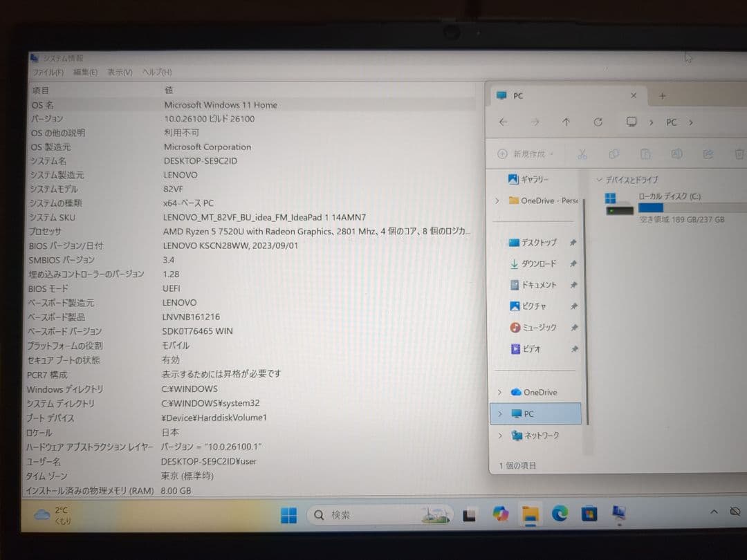
Task: Paste from clipboard in Explorer toolbar
Action: click(645, 153)
